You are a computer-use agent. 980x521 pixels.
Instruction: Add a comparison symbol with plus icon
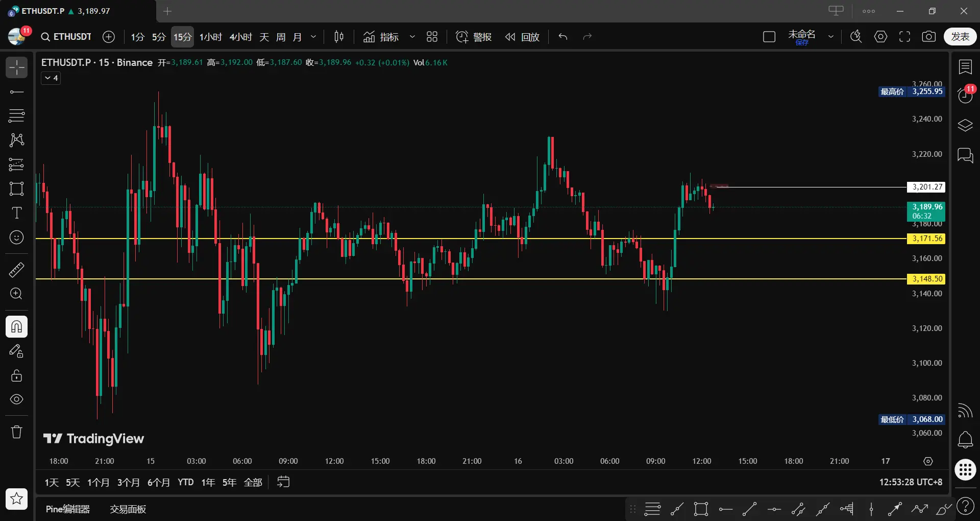pos(108,37)
